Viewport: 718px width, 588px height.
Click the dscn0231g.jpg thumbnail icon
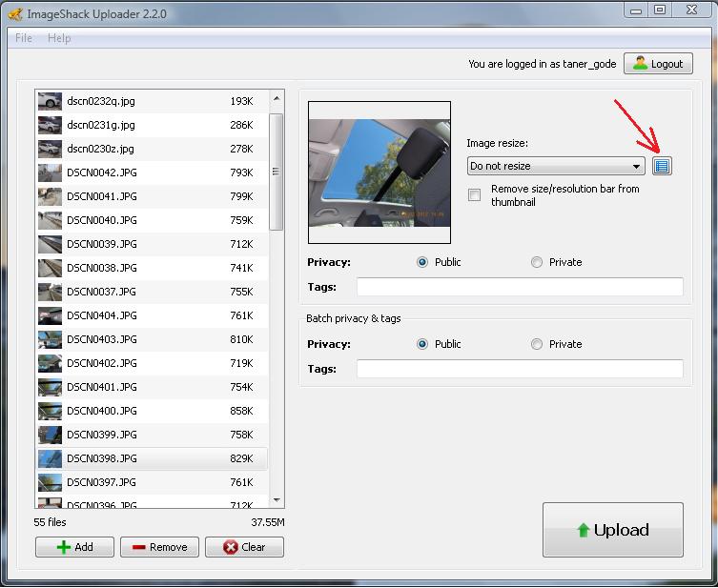[x=50, y=125]
